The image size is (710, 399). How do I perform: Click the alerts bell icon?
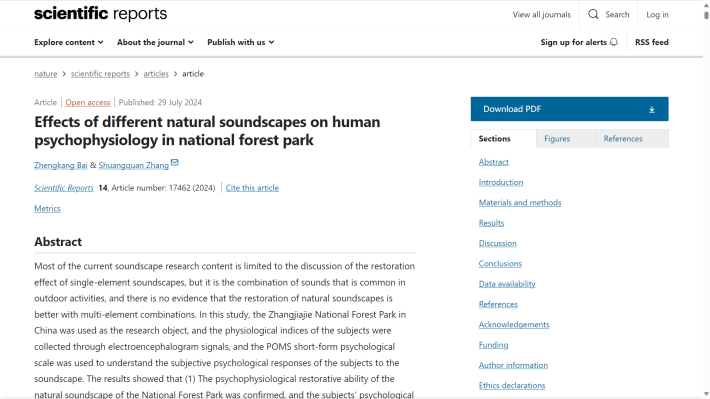tap(614, 42)
